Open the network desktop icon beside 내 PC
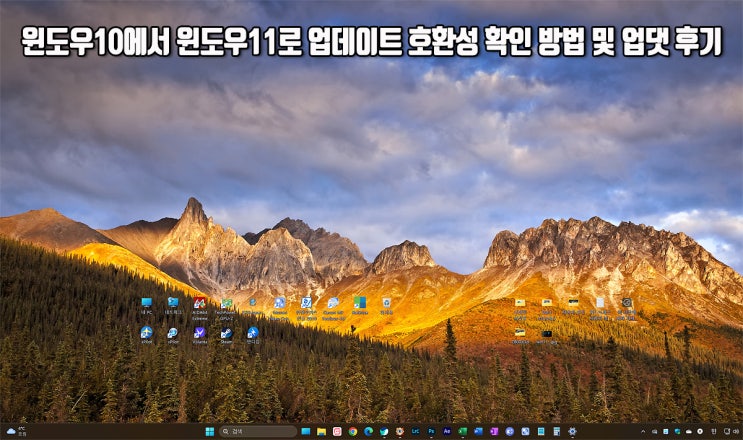 [x=173, y=306]
